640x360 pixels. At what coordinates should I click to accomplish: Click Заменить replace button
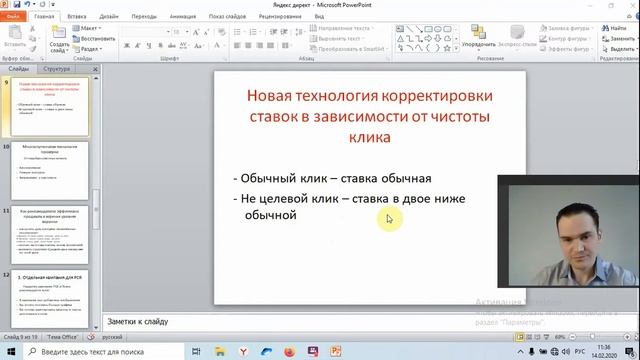tap(619, 39)
